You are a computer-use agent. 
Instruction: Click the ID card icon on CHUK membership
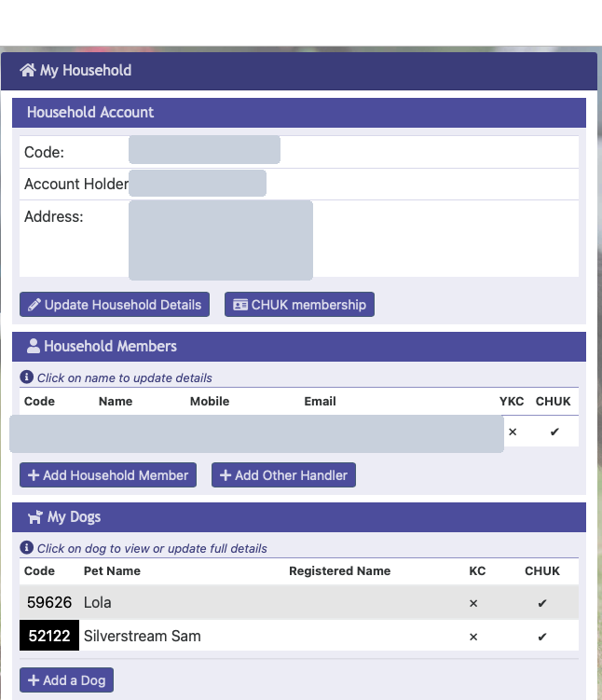(240, 305)
